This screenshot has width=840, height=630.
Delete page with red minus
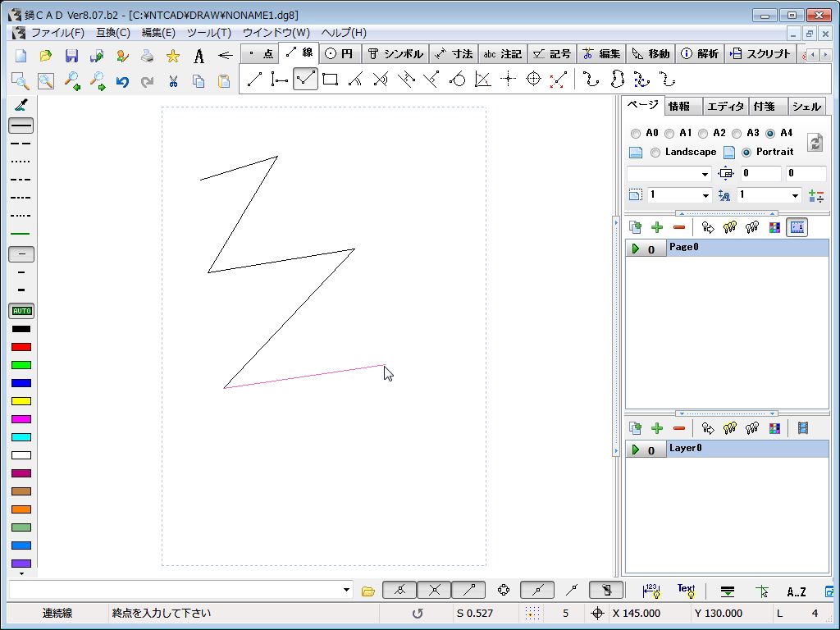(x=678, y=227)
